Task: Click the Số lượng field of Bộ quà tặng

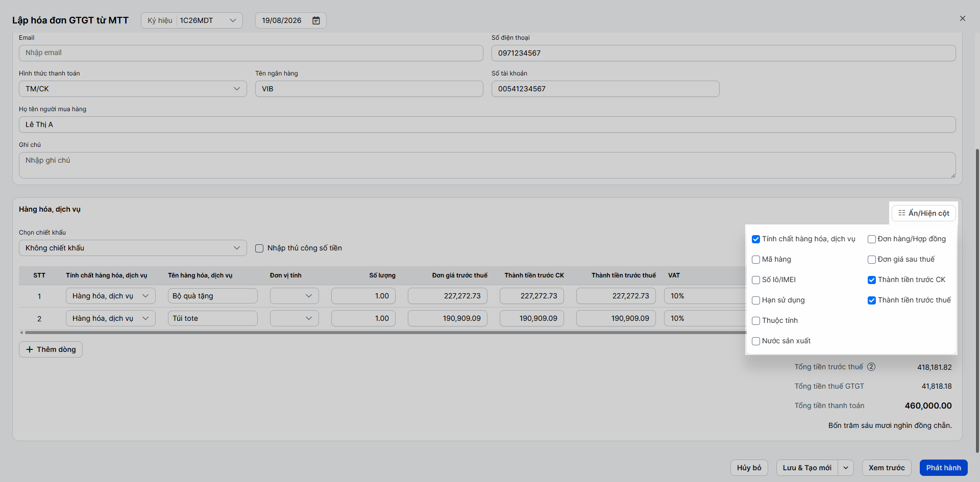Action: coord(363,296)
